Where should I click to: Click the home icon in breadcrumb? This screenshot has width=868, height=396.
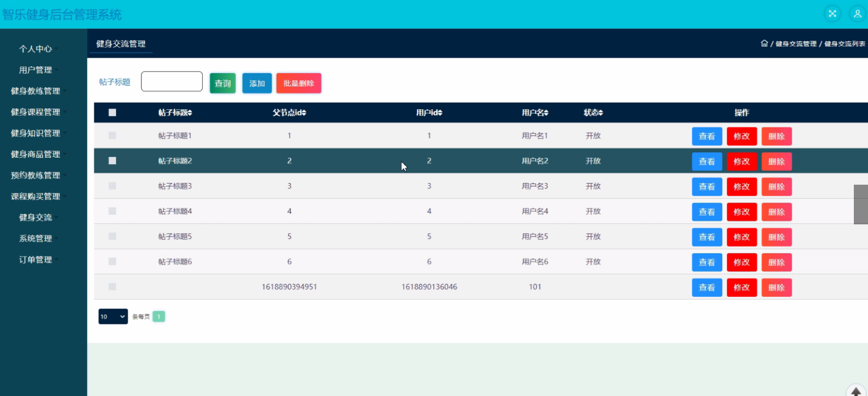(x=764, y=43)
